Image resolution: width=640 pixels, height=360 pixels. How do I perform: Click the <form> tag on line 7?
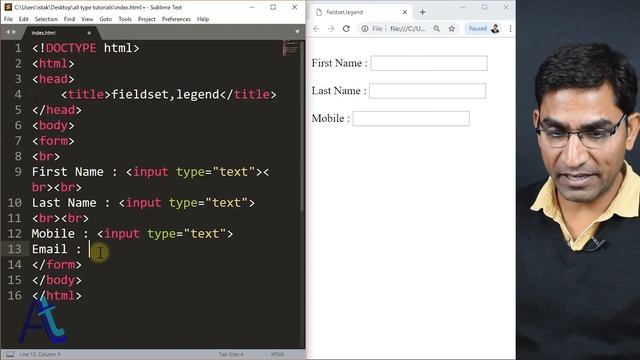pyautogui.click(x=53, y=141)
